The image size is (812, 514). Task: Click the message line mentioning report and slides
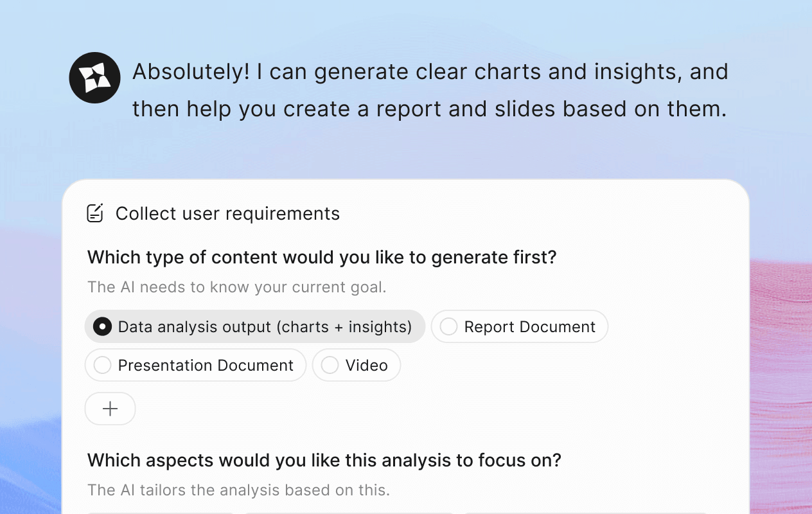click(429, 109)
